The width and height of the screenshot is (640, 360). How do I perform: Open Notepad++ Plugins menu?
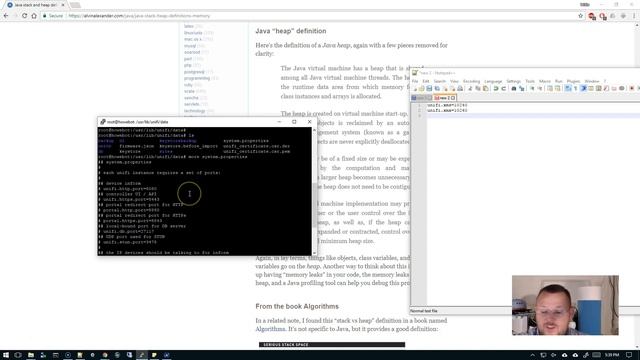(573, 81)
